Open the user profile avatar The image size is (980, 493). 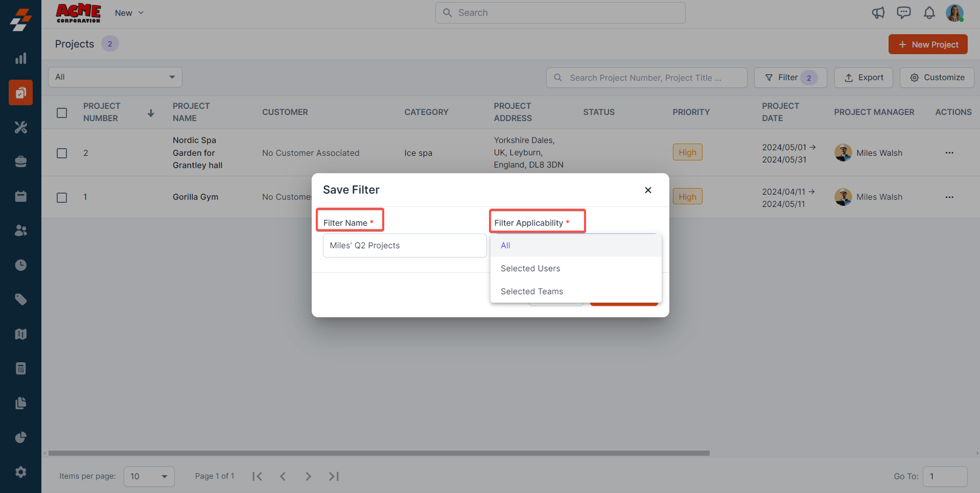pos(954,13)
